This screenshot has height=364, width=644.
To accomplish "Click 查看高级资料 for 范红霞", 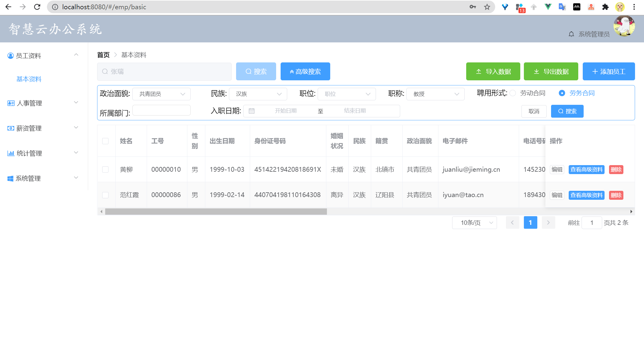I will 586,195.
